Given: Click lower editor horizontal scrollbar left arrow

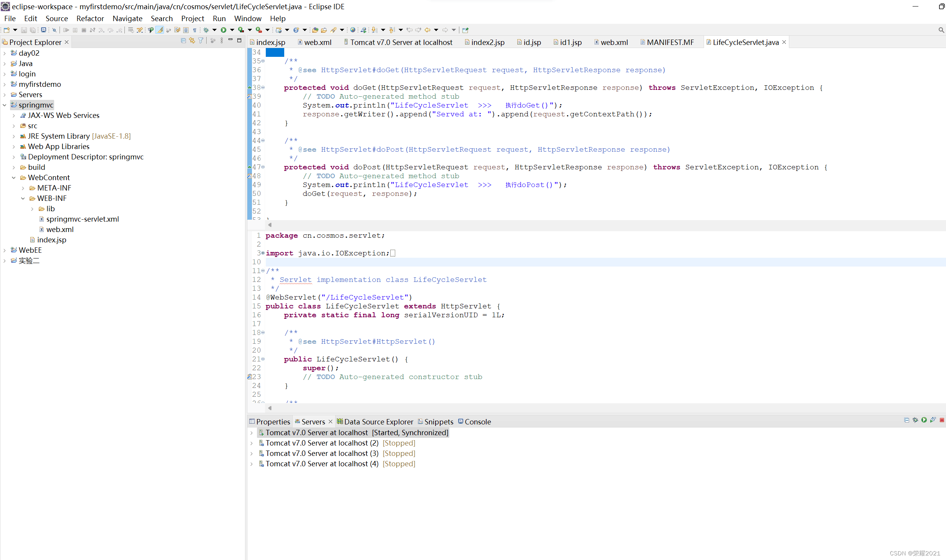Looking at the screenshot, I should [x=270, y=408].
